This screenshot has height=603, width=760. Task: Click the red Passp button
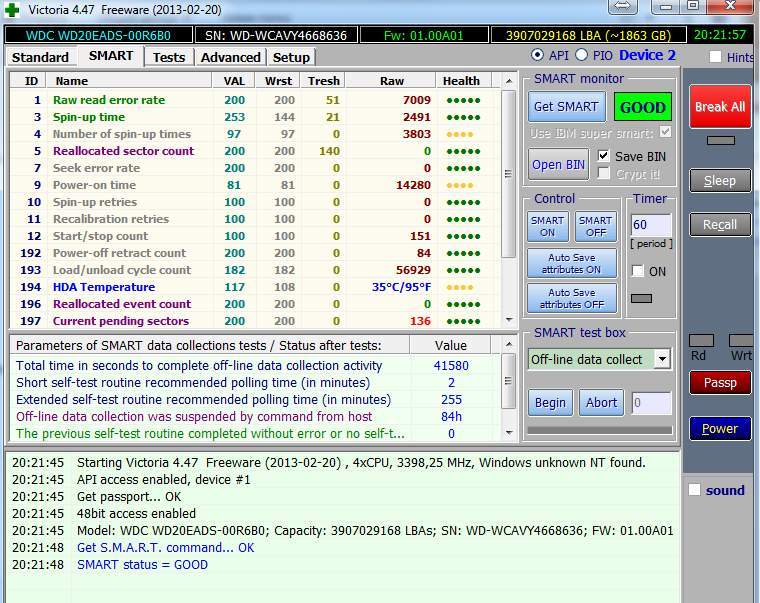pyautogui.click(x=720, y=382)
